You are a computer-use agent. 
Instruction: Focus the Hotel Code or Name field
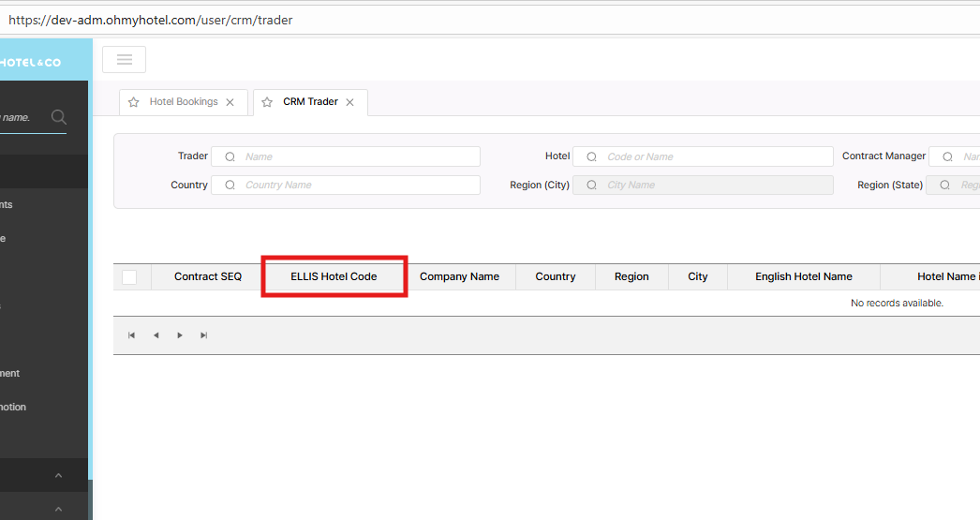pyautogui.click(x=712, y=156)
